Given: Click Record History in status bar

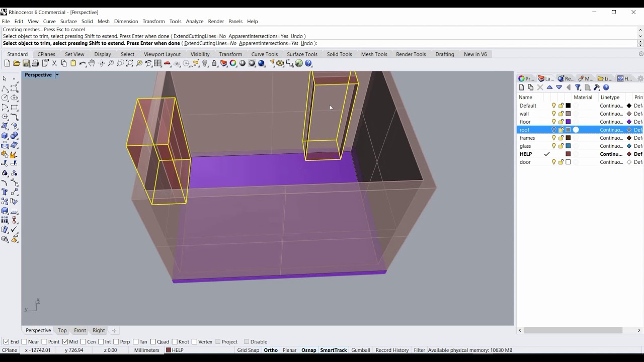Looking at the screenshot, I should [392, 350].
